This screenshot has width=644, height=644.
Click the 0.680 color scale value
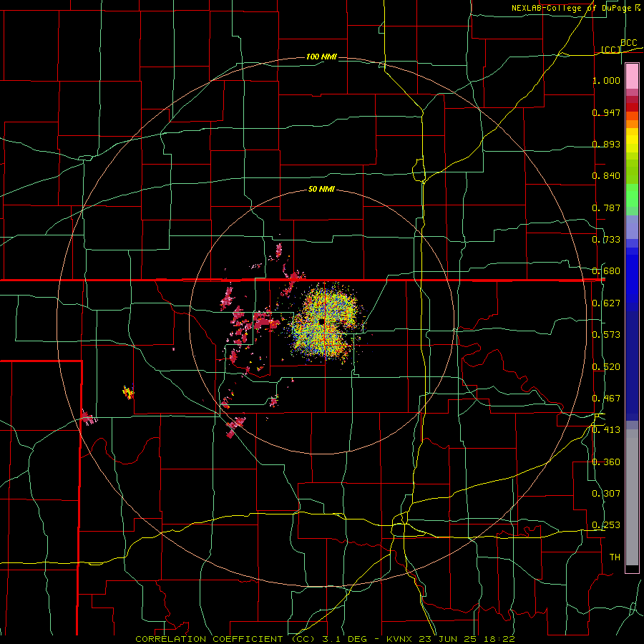(606, 271)
